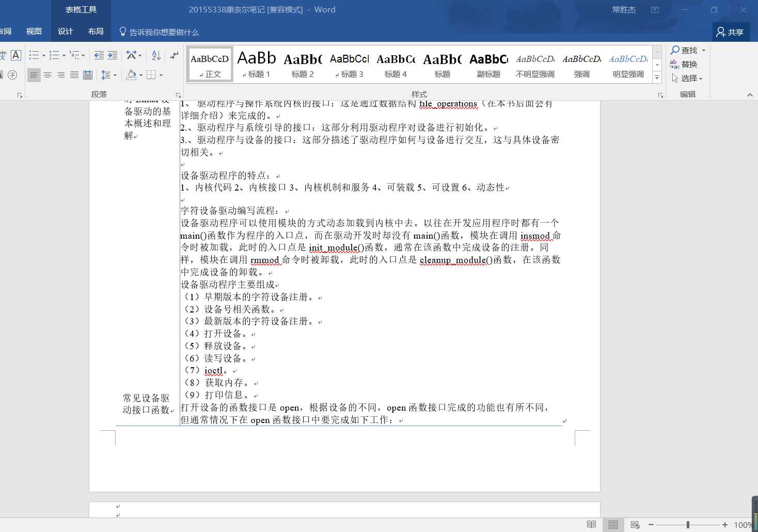The height and width of the screenshot is (532, 758).
Task: Open shading color dropdown arrow
Action: tap(141, 75)
